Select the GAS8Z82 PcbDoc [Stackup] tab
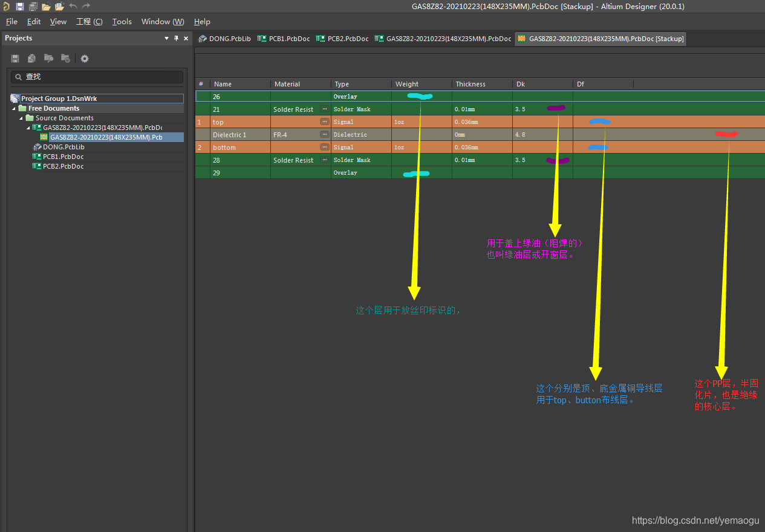The width and height of the screenshot is (765, 532). coord(601,39)
